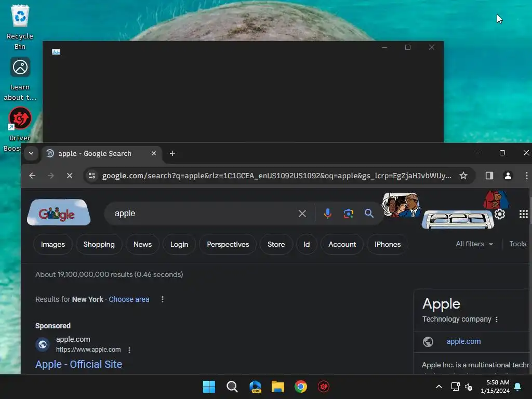
Task: Filter results by Images
Action: pos(53,244)
